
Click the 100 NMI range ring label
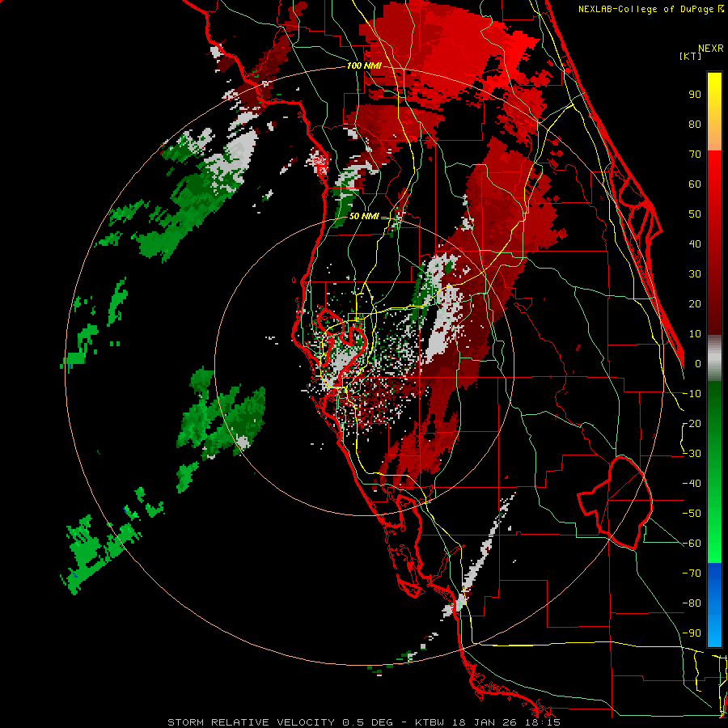click(x=364, y=66)
